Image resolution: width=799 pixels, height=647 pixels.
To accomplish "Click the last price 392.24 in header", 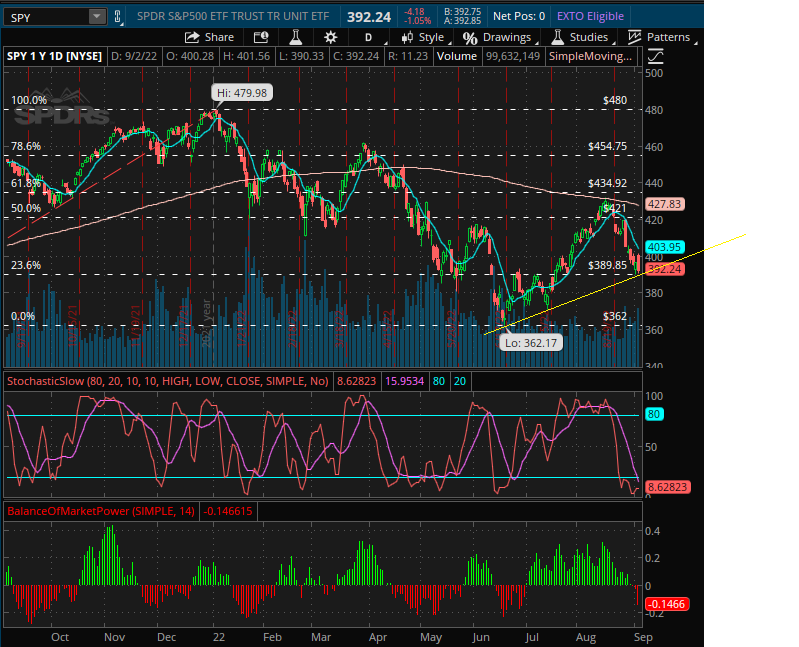I will [x=369, y=17].
